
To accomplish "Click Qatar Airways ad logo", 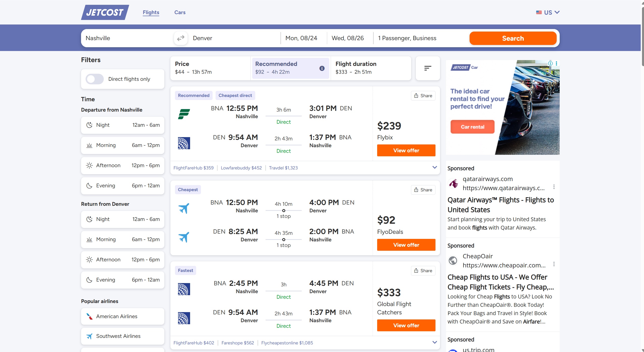I will (453, 183).
